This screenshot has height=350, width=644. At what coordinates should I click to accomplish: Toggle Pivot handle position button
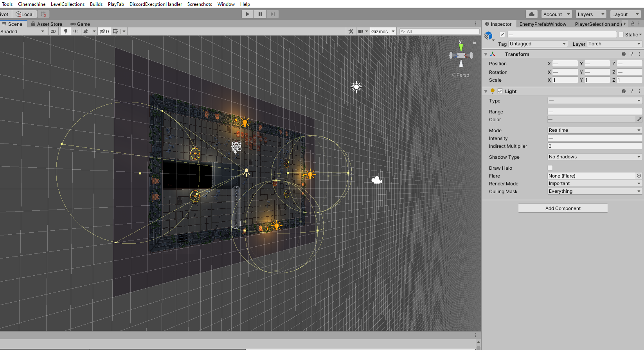click(5, 14)
